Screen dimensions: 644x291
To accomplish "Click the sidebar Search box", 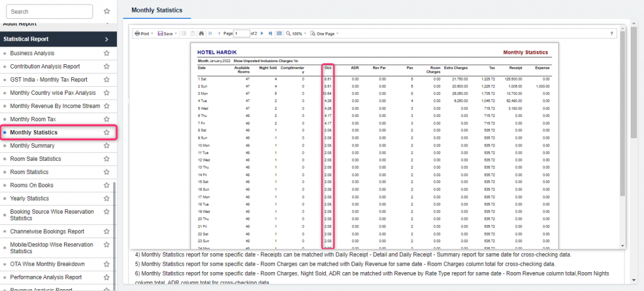I will 49,11.
